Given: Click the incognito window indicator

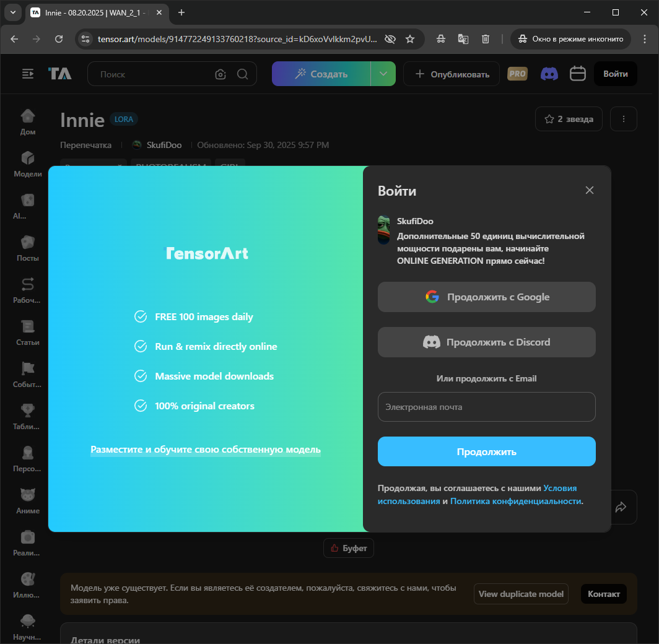Looking at the screenshot, I should 570,39.
